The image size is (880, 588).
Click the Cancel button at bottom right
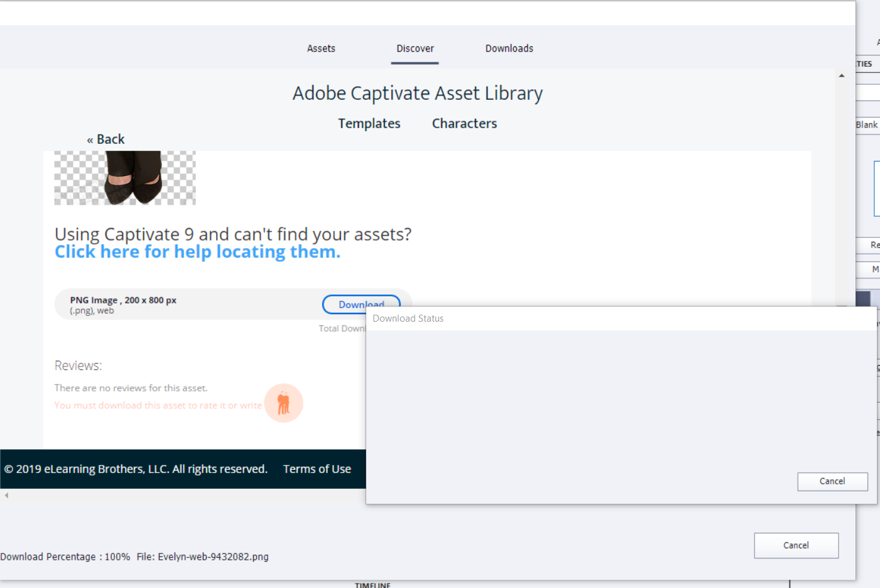click(x=796, y=545)
